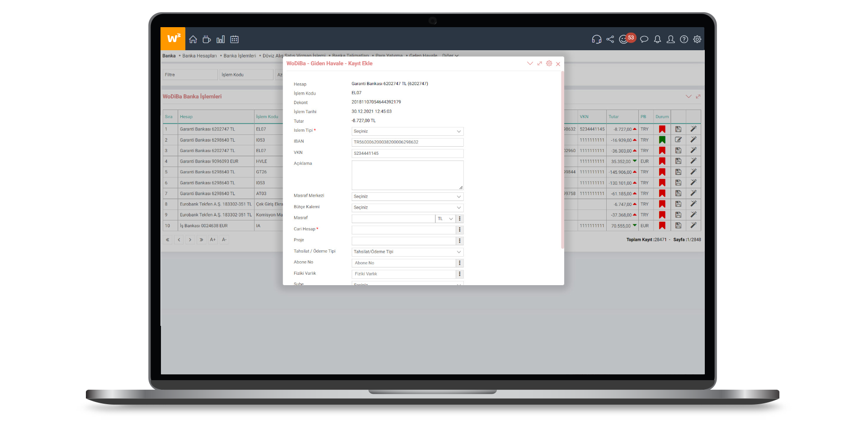The height and width of the screenshot is (425, 868).
Task: Go to the next page of results
Action: pos(190,240)
